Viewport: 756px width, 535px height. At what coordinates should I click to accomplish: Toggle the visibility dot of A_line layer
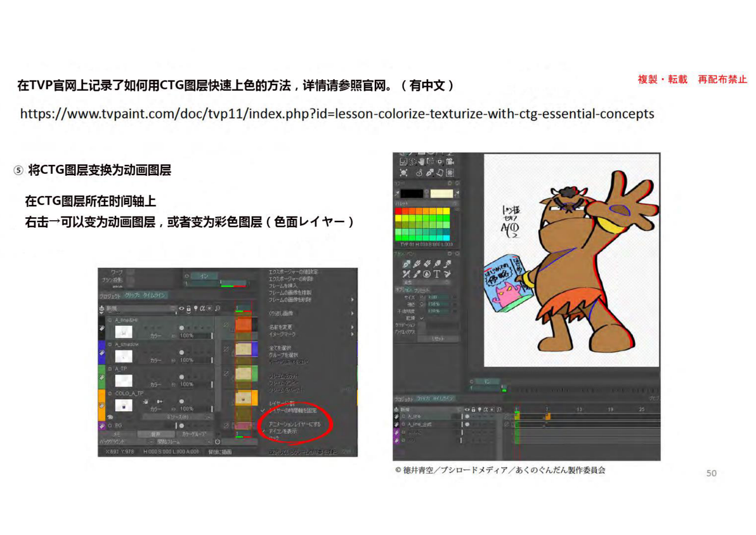pos(467,416)
